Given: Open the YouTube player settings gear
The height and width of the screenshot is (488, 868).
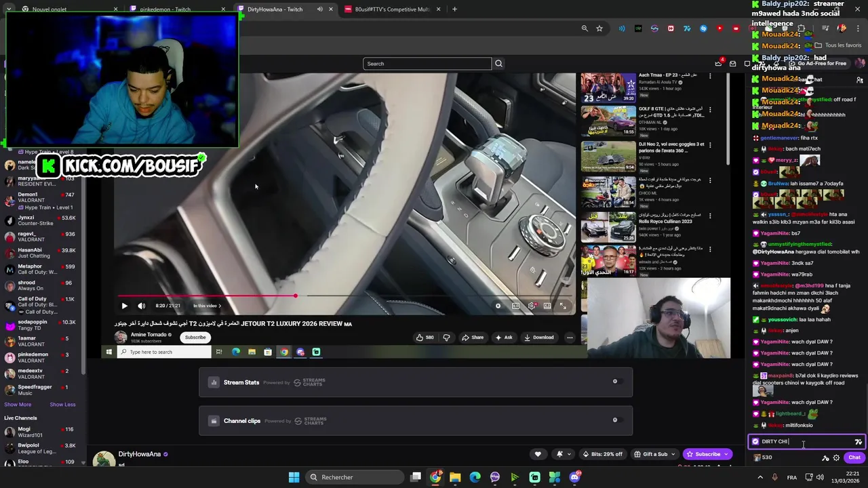Looking at the screenshot, I should pyautogui.click(x=532, y=306).
